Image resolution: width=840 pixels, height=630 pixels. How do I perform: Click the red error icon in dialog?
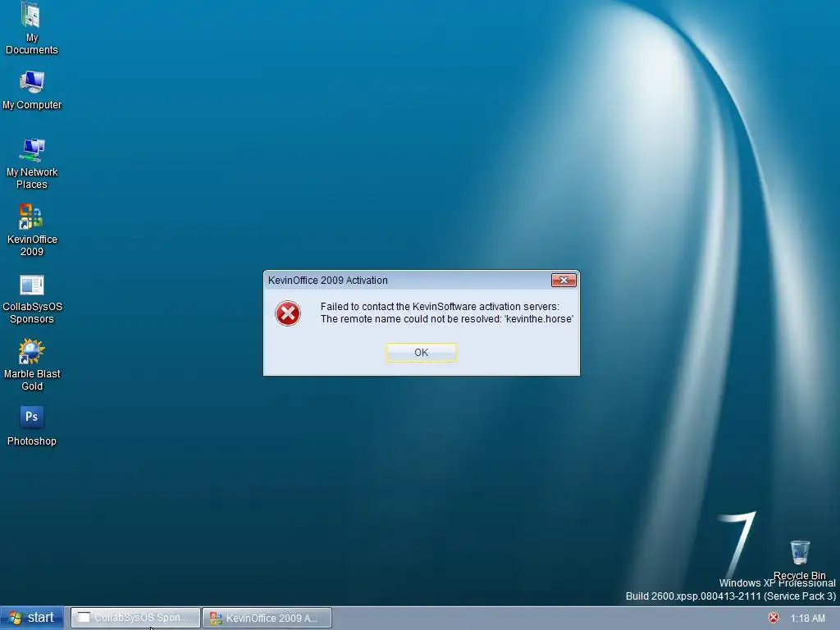(288, 313)
